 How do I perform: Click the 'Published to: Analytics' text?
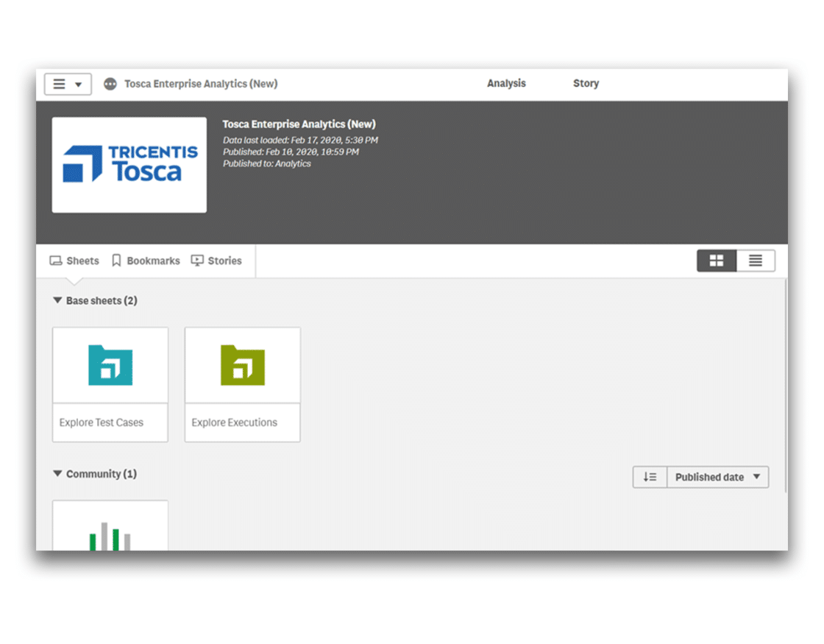pyautogui.click(x=267, y=163)
